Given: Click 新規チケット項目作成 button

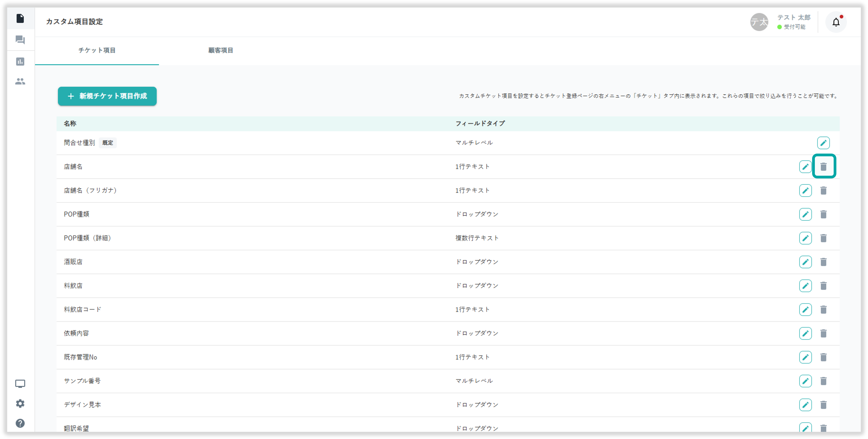Looking at the screenshot, I should point(107,96).
